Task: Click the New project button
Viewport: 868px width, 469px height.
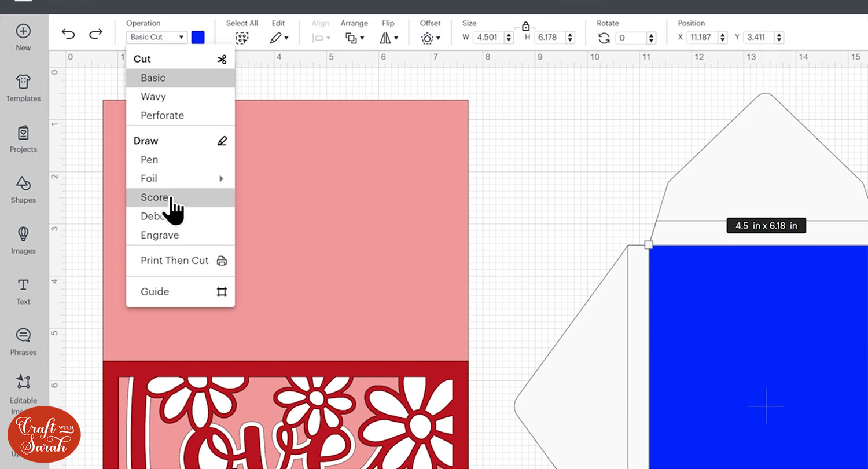Action: pyautogui.click(x=23, y=38)
